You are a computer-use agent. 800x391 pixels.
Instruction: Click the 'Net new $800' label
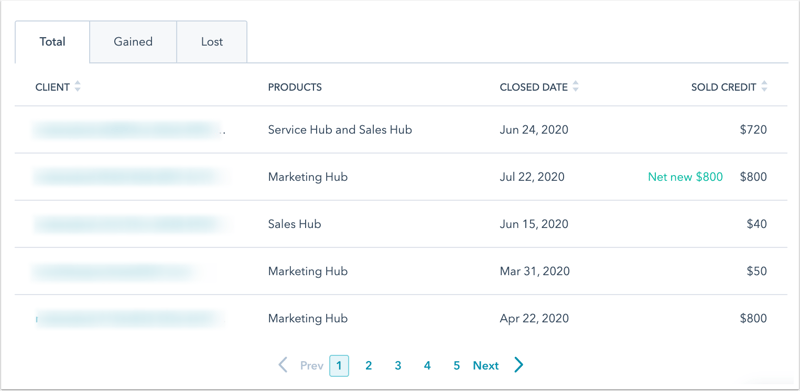pos(685,177)
